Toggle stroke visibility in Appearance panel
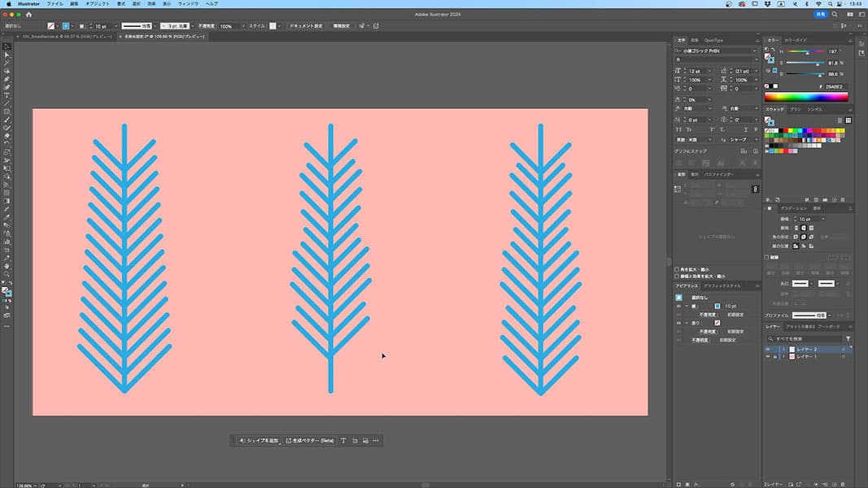868x488 pixels. (678, 306)
